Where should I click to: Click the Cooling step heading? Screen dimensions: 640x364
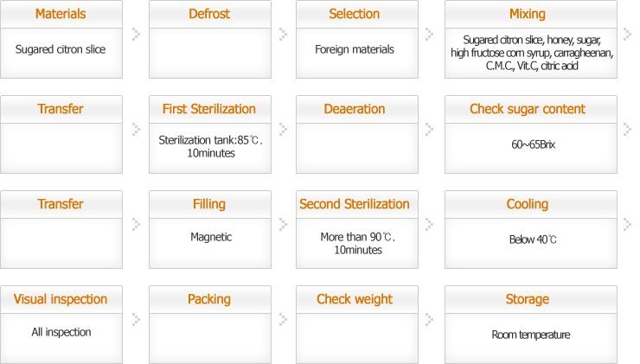[527, 204]
